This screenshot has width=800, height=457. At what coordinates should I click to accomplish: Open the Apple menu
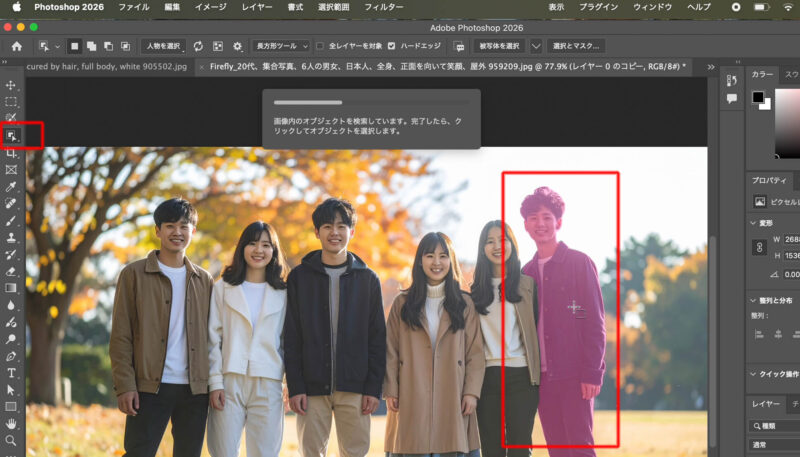click(16, 7)
